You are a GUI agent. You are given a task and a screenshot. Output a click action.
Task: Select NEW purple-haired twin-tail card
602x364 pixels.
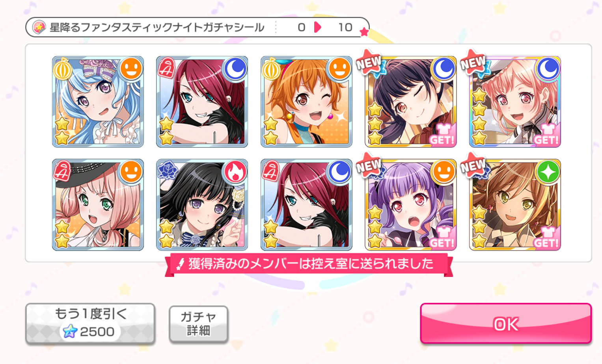pos(410,204)
